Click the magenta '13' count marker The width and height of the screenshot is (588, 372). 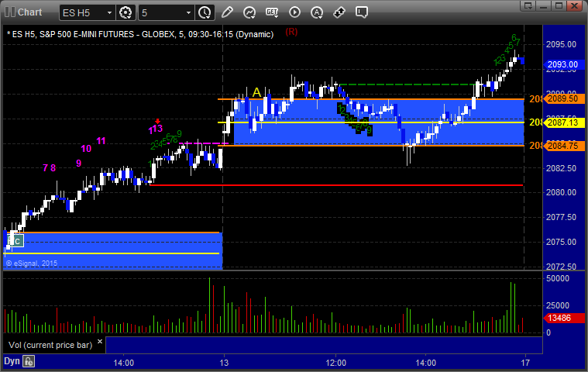(157, 128)
